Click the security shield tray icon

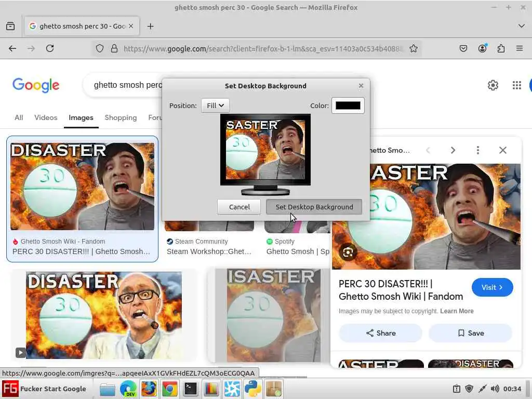click(x=469, y=389)
